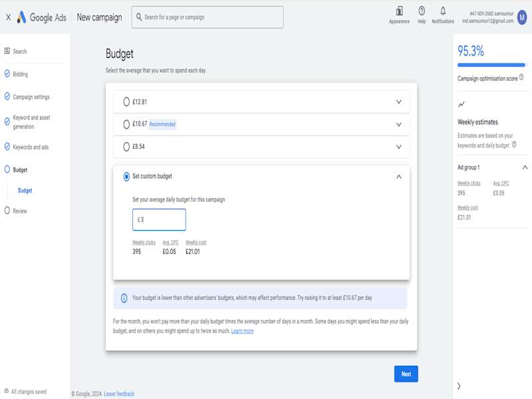Click the campaign optimisation score help icon
Image resolution: width=532 pixels, height=399 pixels.
tap(521, 77)
